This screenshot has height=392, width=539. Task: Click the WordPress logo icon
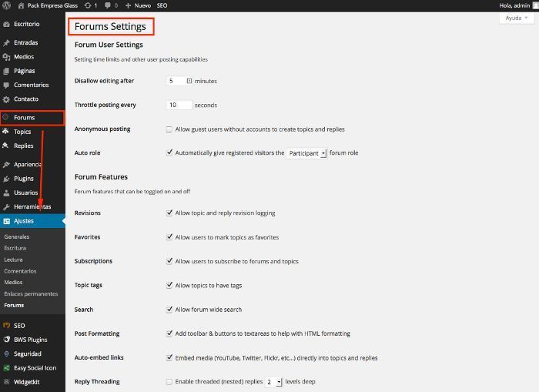pyautogui.click(x=6, y=5)
